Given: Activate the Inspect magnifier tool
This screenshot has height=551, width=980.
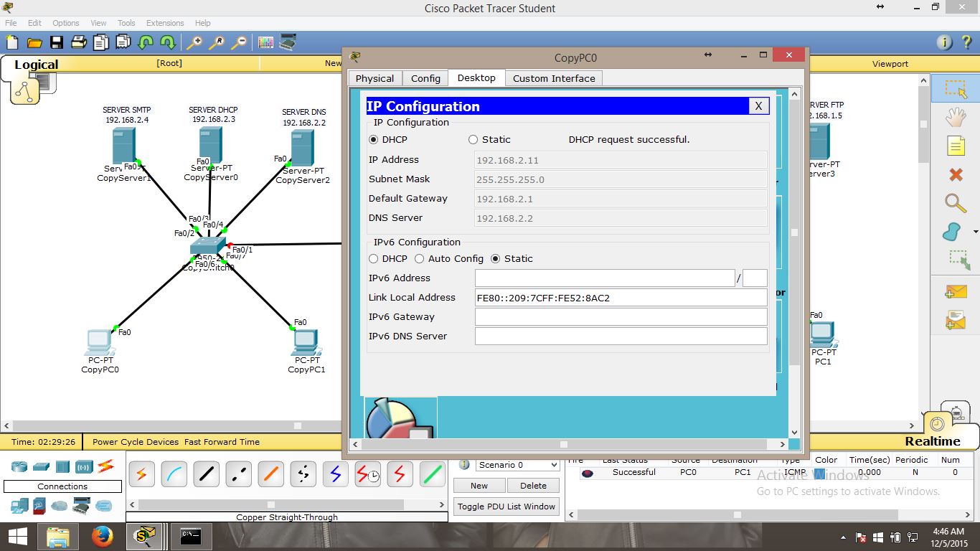Looking at the screenshot, I should pyautogui.click(x=956, y=203).
